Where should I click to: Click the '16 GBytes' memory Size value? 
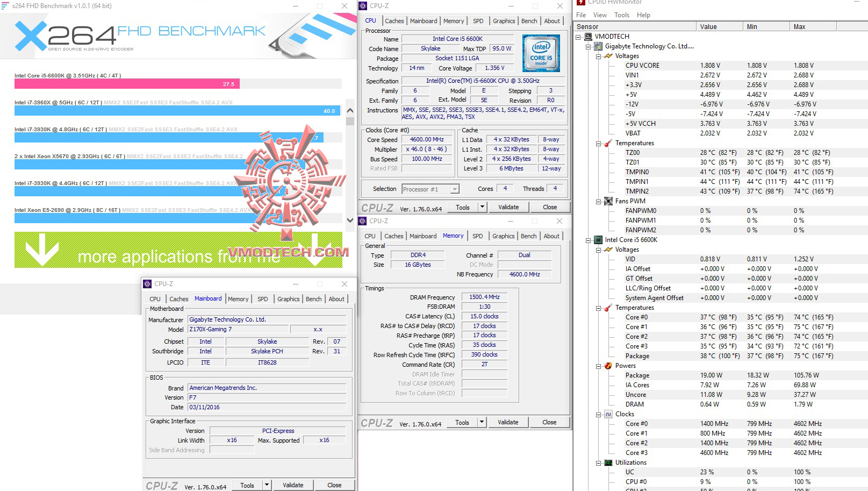(418, 265)
